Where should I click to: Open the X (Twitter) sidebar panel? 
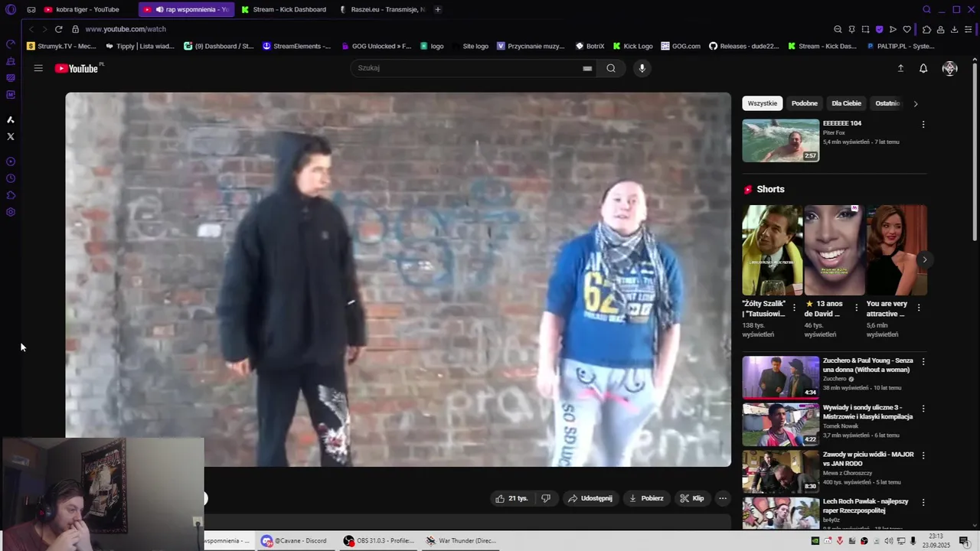(x=11, y=136)
